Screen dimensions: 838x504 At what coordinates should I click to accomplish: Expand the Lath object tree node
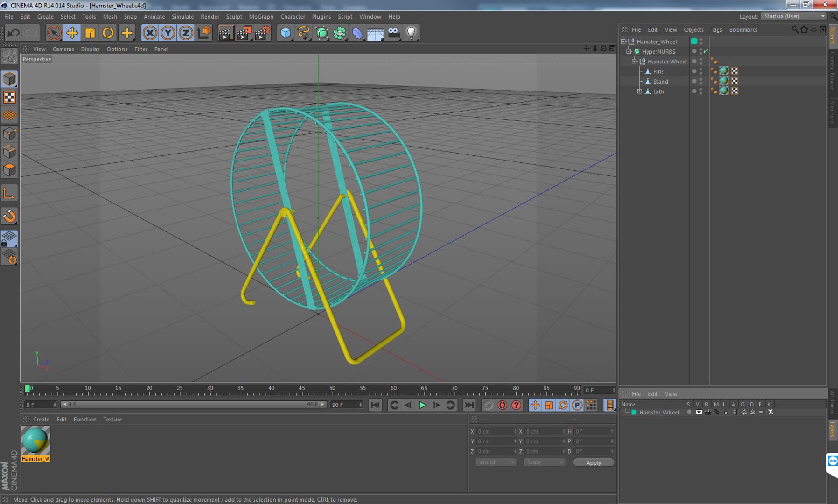click(x=640, y=91)
